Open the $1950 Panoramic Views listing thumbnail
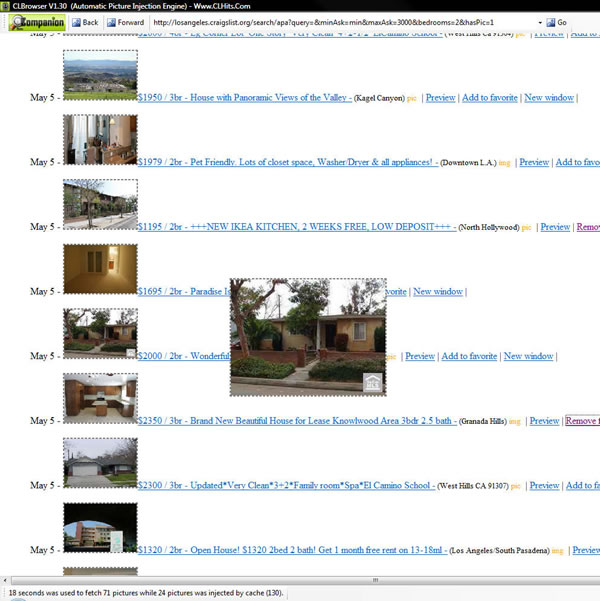Image resolution: width=600 pixels, height=601 pixels. pos(100,76)
